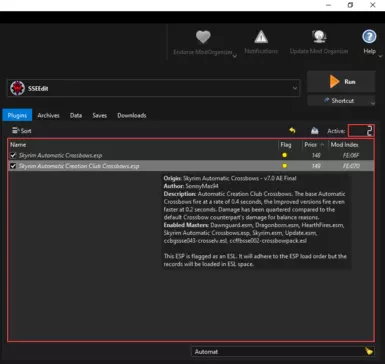The width and height of the screenshot is (385, 364).
Task: Click the Run button
Action: point(341,81)
